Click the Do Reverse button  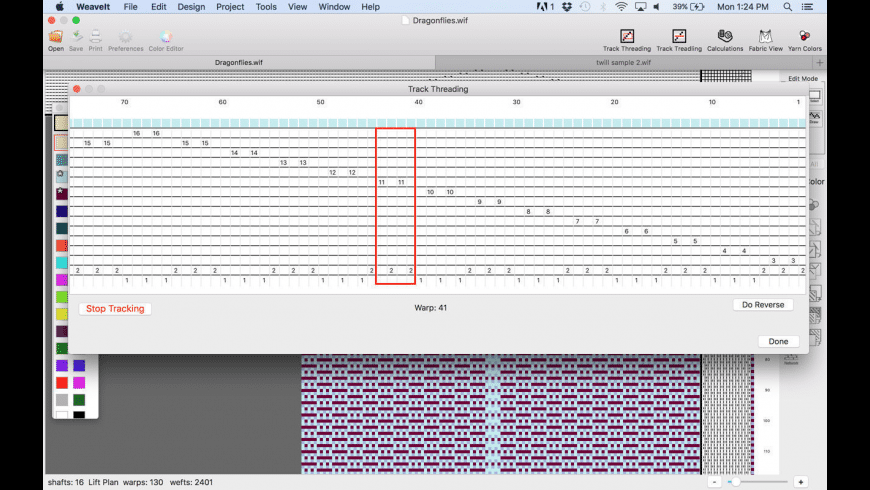click(x=763, y=304)
